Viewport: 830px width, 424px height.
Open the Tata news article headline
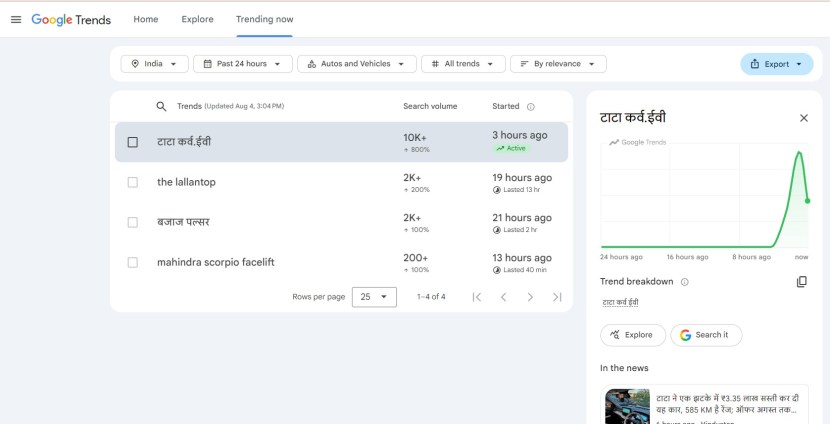[727, 404]
